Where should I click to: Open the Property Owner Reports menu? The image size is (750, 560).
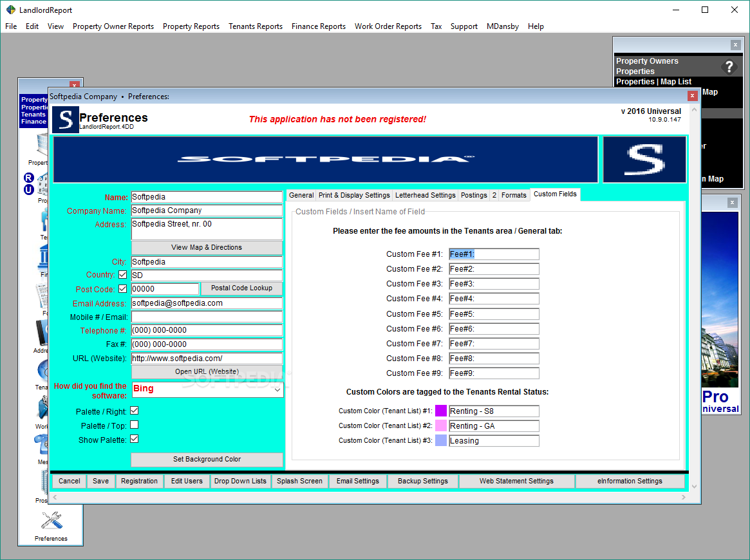tap(113, 26)
